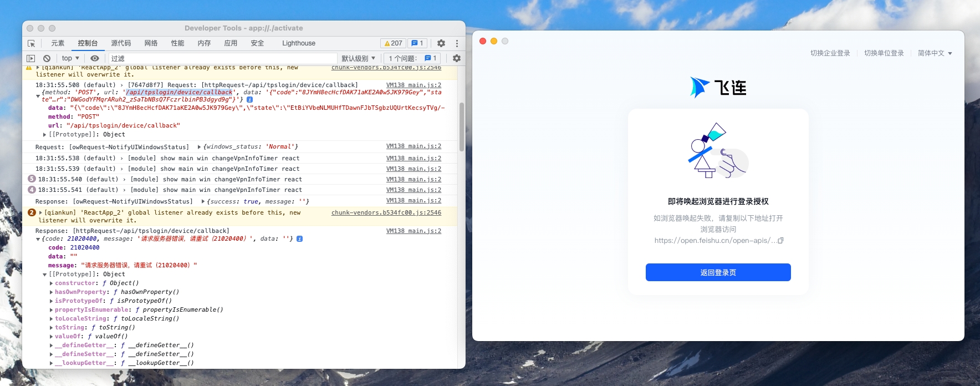Switch to 网络 tab
Screen dimensions: 980x386
(x=151, y=43)
